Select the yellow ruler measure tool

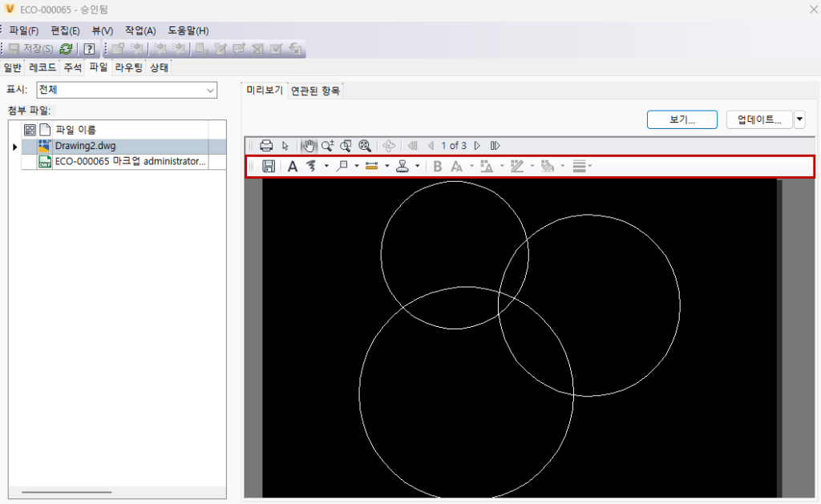(372, 167)
